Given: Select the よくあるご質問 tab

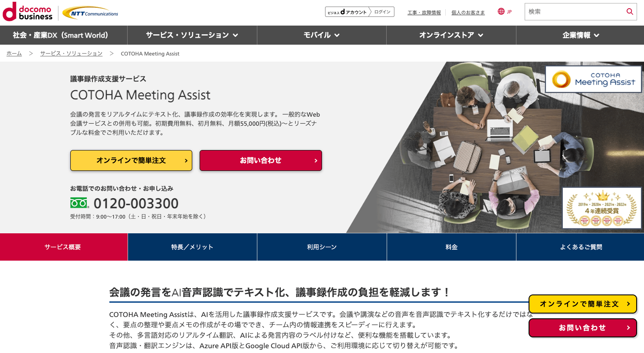Looking at the screenshot, I should click(580, 247).
